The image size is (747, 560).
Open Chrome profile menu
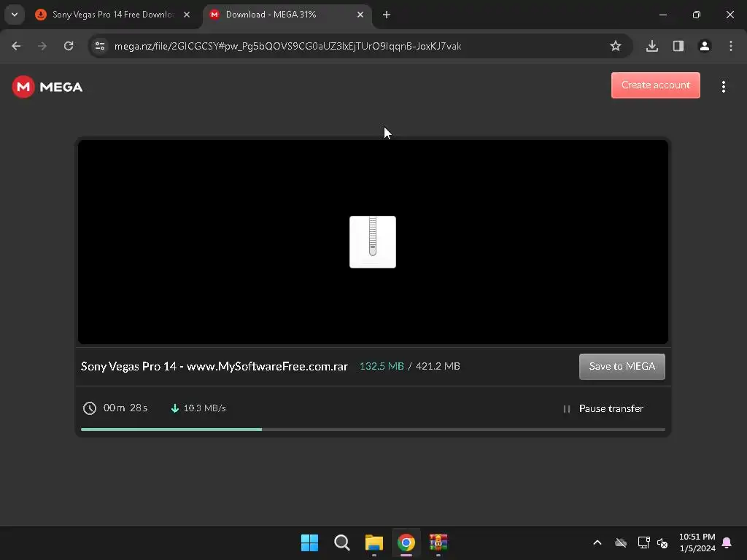(705, 46)
